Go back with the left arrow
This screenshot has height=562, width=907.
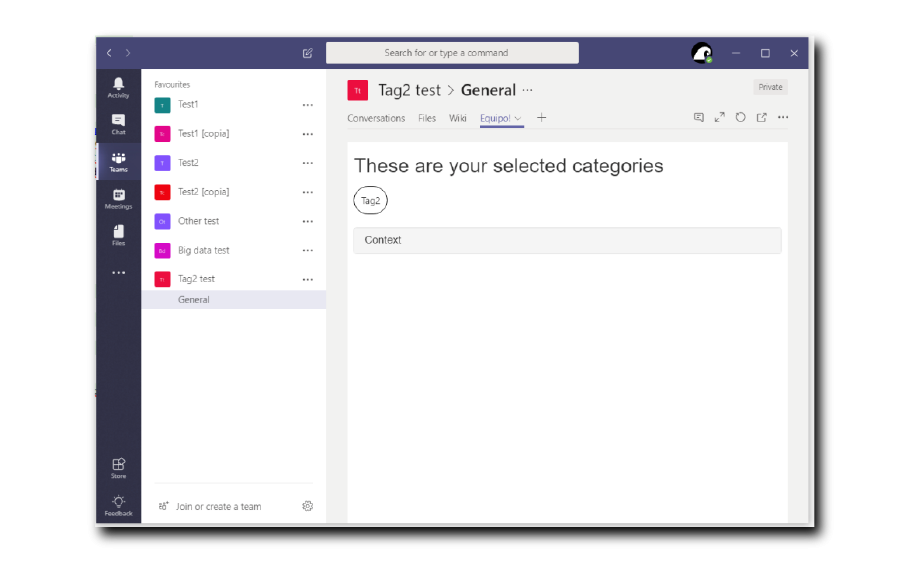(x=109, y=53)
